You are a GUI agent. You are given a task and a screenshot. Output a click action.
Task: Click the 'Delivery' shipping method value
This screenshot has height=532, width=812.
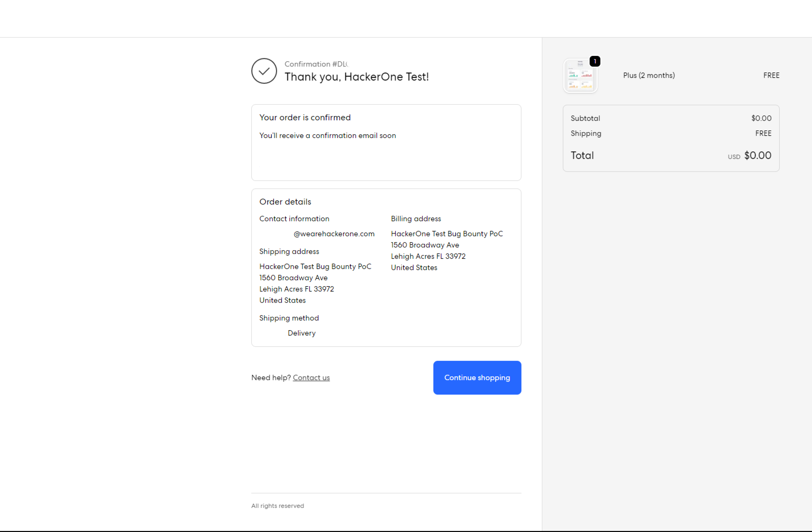point(302,333)
